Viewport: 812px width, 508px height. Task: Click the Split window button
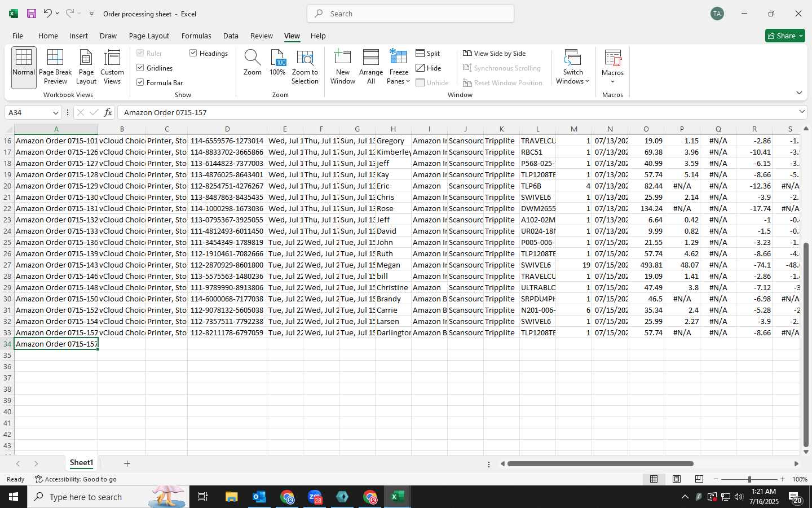(x=428, y=53)
